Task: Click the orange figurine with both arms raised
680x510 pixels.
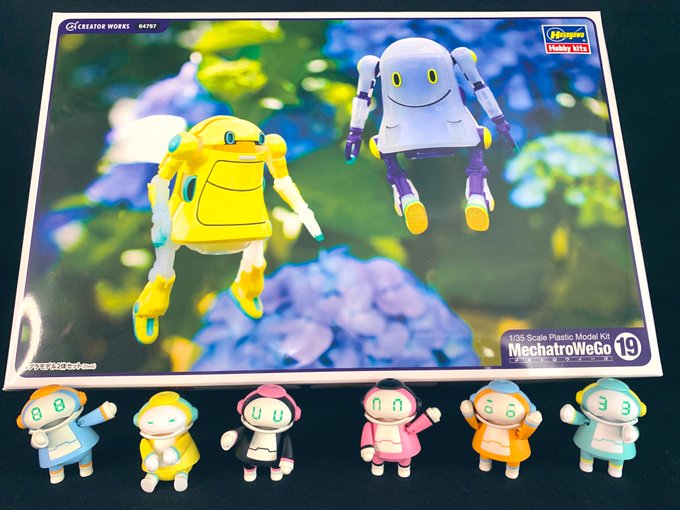Action: point(502,428)
